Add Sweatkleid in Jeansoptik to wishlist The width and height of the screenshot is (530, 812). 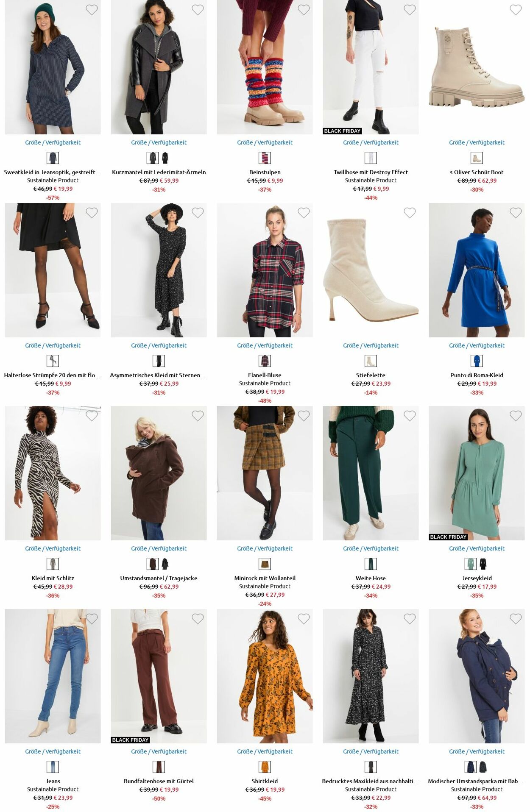point(92,10)
